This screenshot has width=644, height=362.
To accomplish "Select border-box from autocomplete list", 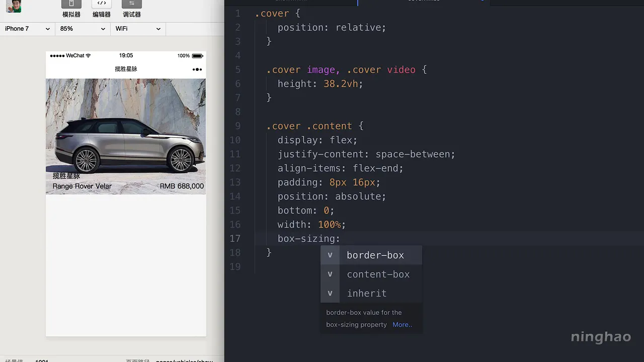I will click(x=371, y=255).
